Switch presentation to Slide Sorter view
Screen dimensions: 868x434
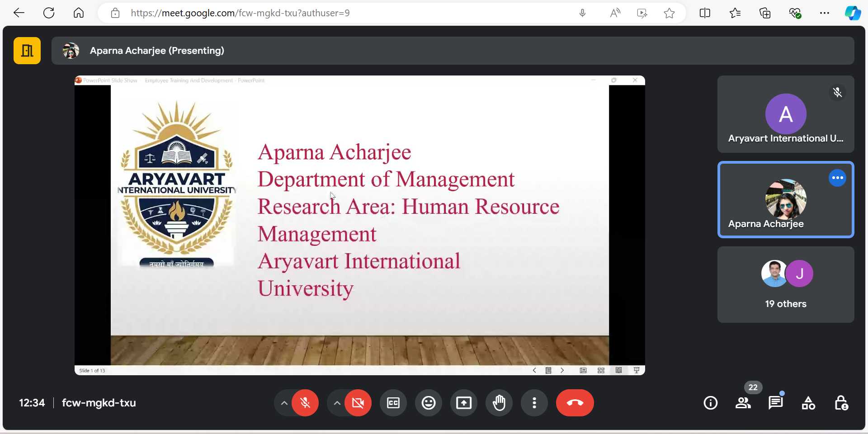point(601,370)
